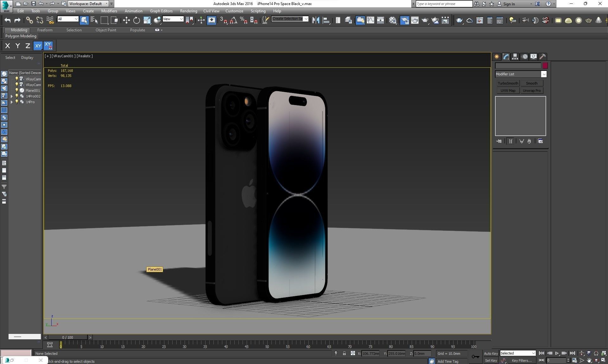608x364 pixels.
Task: Expand the 14Pro tree node
Action: (12, 102)
